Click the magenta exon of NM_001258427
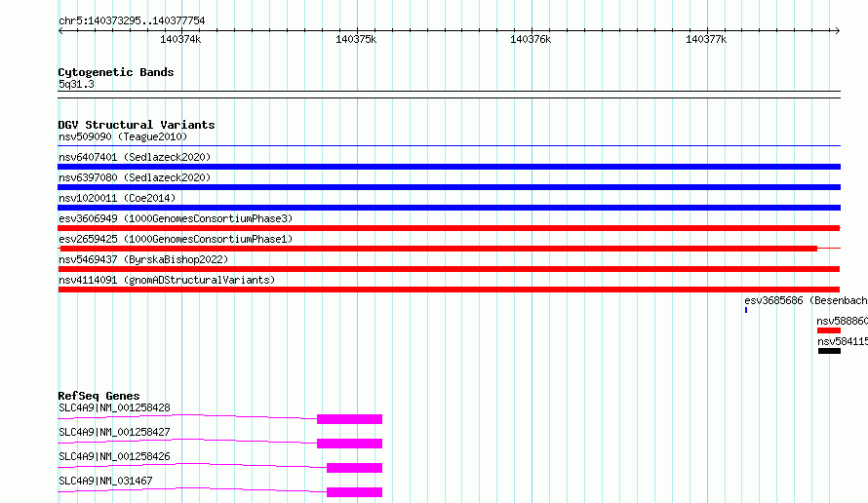This screenshot has height=503, width=868. click(x=349, y=444)
